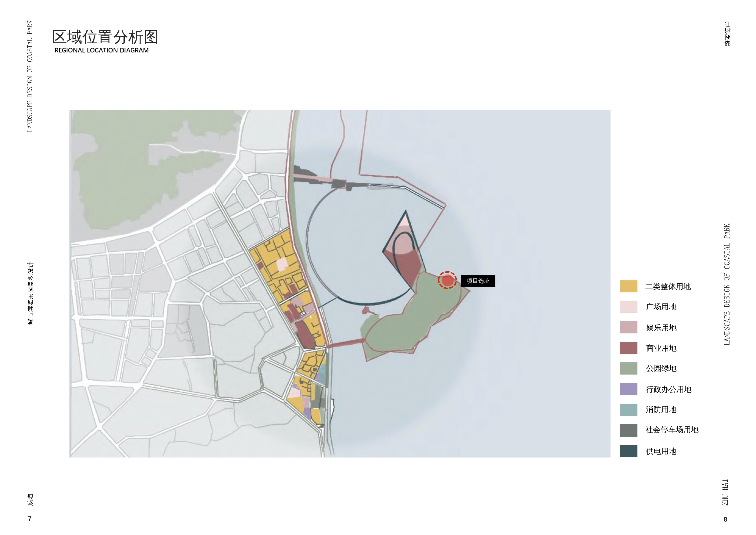The image size is (756, 535).
Task: Click the 社会停车场用地 legend text label
Action: coord(672,430)
